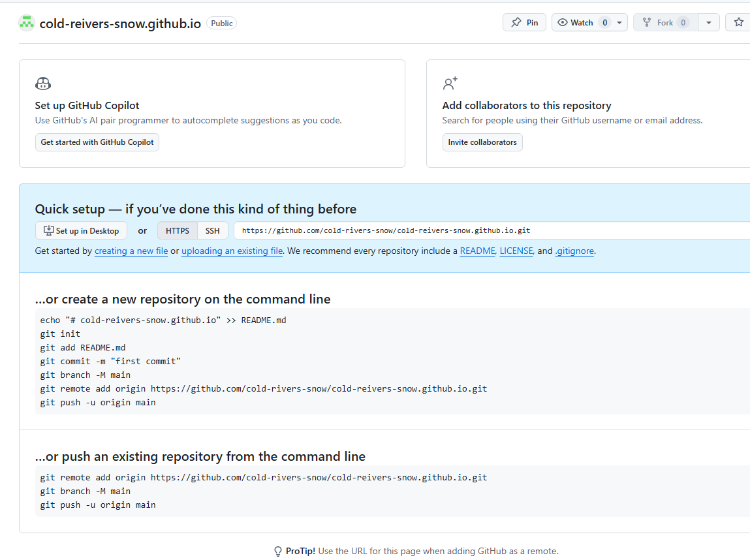Click Set up in Desktop button
The height and width of the screenshot is (560, 750).
82,230
